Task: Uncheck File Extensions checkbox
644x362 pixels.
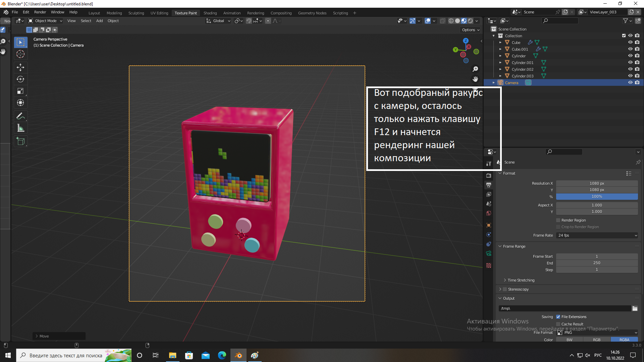Action: (x=558, y=317)
